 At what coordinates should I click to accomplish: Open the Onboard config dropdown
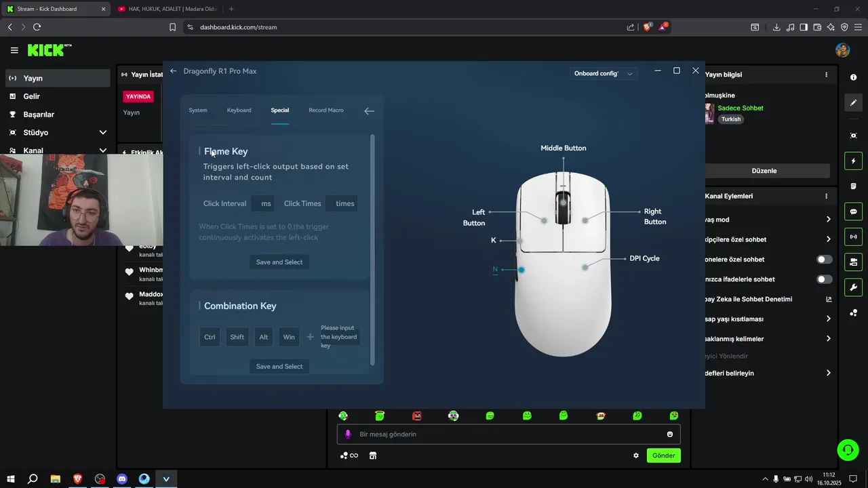pyautogui.click(x=604, y=73)
